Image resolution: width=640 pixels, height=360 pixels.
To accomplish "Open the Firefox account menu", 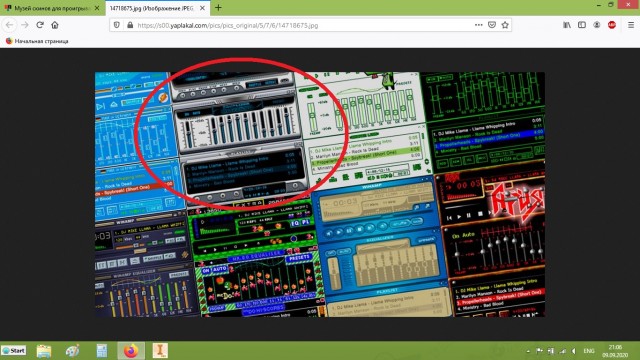I will tap(597, 25).
